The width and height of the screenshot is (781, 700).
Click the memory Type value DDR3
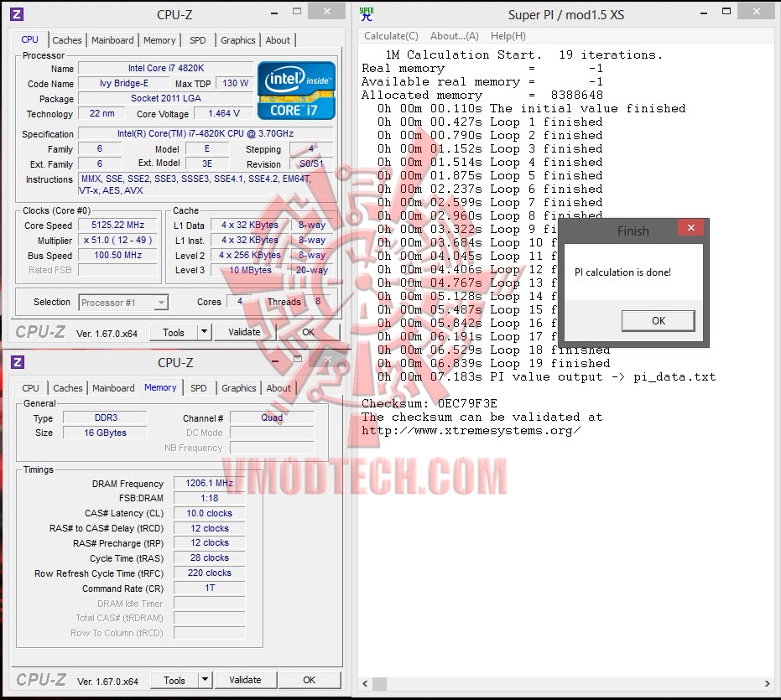[x=106, y=417]
